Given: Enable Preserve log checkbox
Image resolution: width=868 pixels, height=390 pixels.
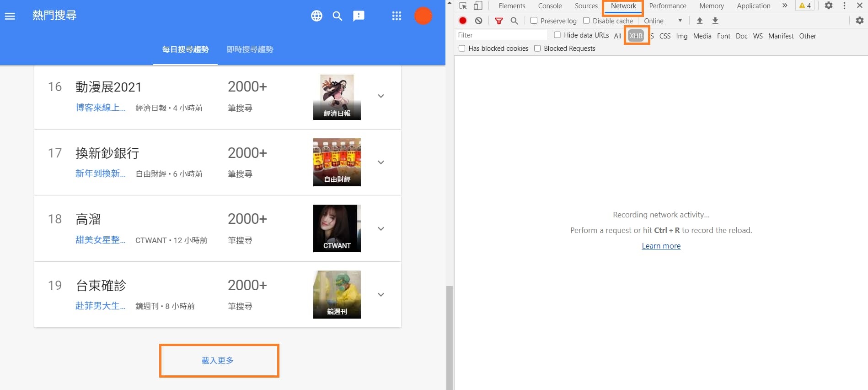Looking at the screenshot, I should 534,21.
